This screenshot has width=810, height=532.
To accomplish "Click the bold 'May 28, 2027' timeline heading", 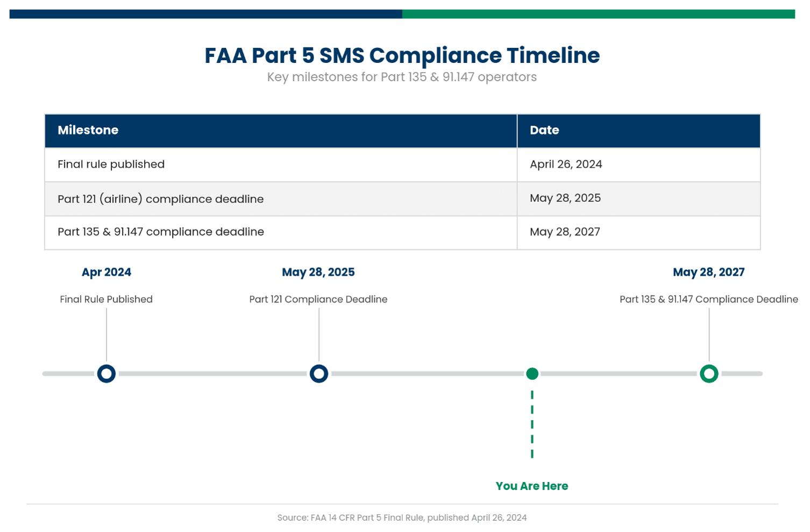I will tap(709, 272).
